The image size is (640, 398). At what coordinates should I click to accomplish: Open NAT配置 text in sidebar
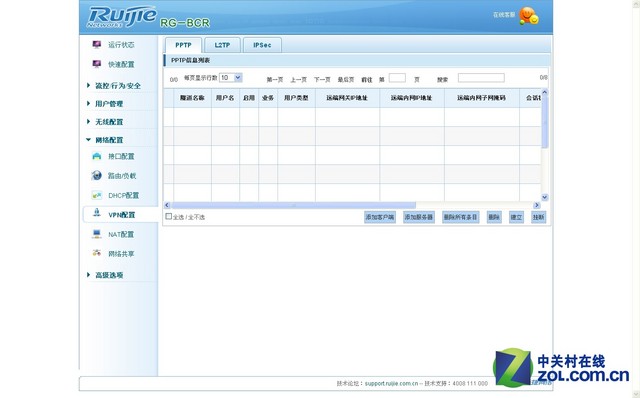click(121, 234)
